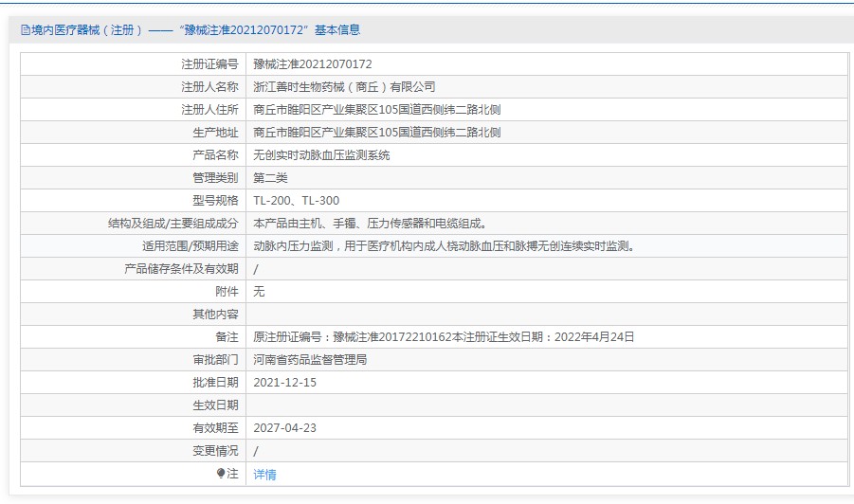Open the 详情 link

click(264, 475)
